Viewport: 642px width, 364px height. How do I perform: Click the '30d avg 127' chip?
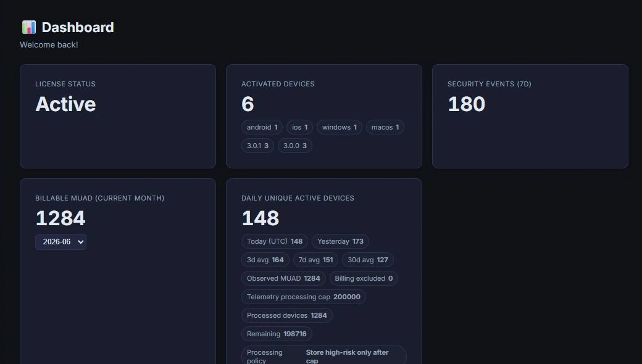coord(368,260)
